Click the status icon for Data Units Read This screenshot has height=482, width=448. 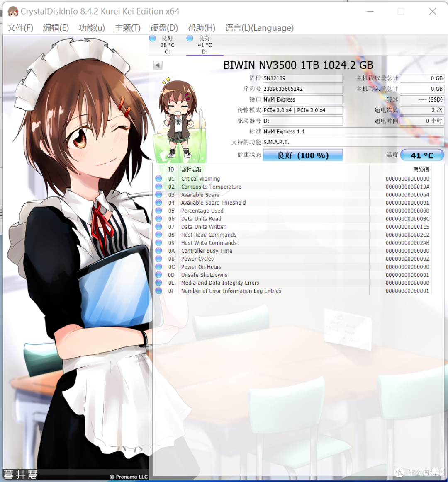(x=158, y=218)
